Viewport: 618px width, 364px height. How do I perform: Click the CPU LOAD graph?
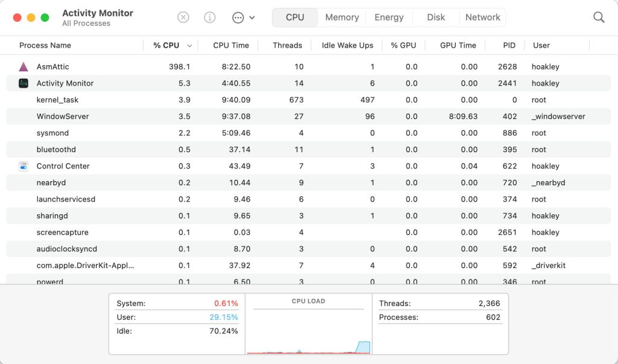[308, 331]
